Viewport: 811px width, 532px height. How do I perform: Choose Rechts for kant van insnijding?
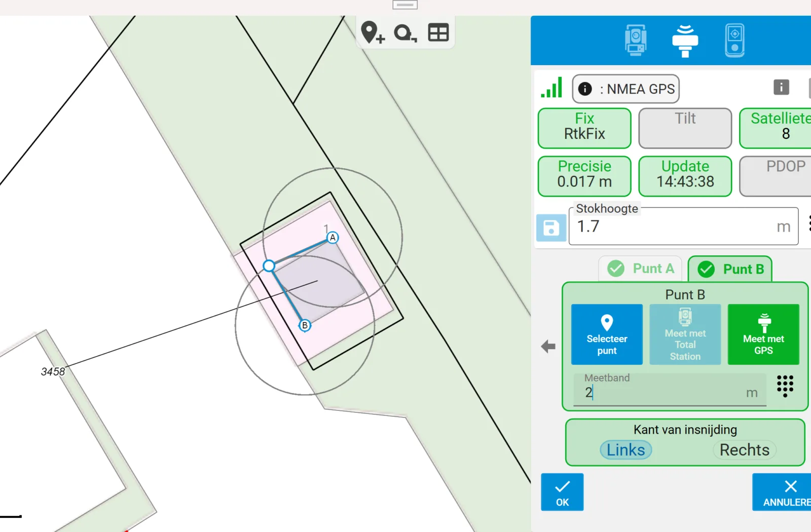pos(744,450)
